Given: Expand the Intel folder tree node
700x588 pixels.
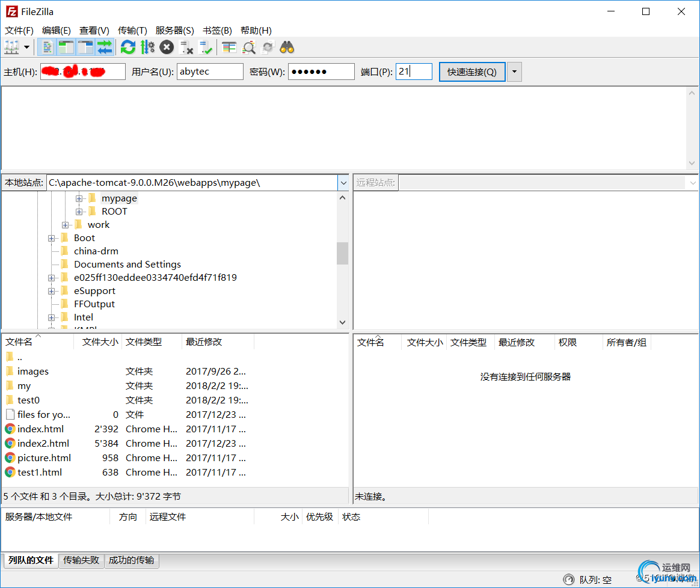Looking at the screenshot, I should [51, 317].
